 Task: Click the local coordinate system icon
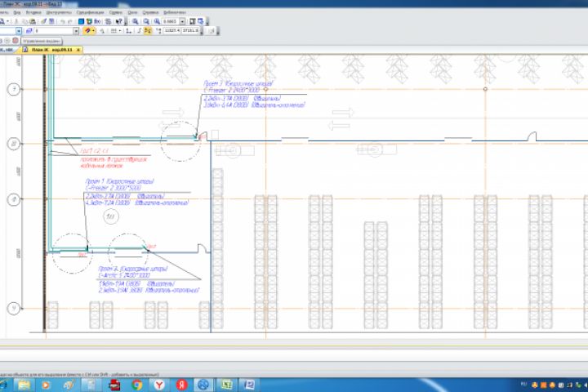pos(128,31)
